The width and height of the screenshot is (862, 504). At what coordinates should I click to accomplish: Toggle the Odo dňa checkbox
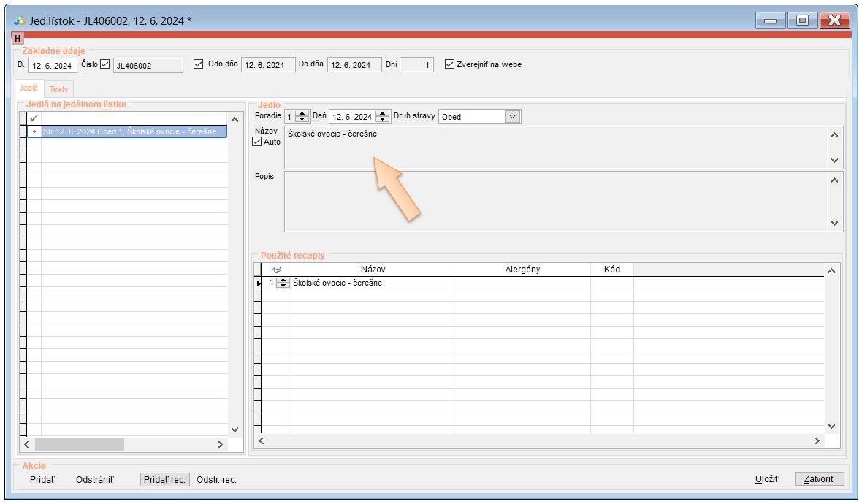198,64
